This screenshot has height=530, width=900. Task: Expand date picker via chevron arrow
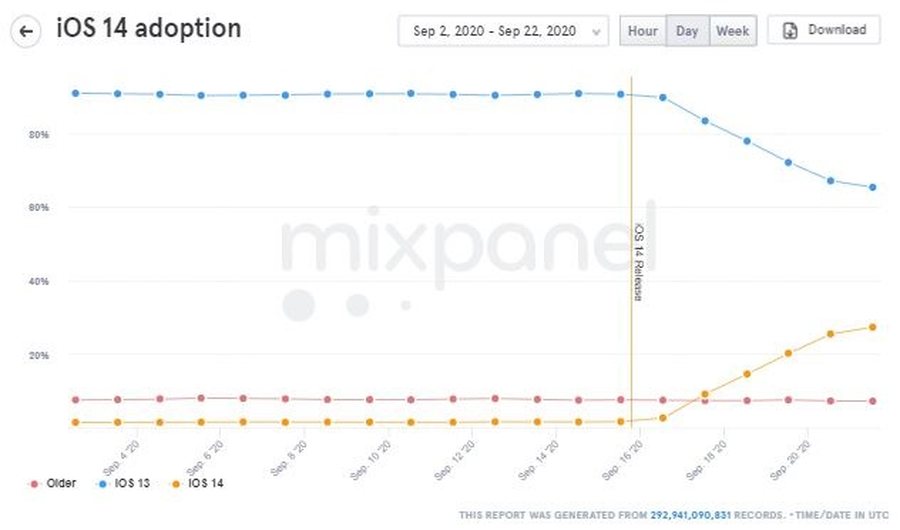click(x=597, y=32)
